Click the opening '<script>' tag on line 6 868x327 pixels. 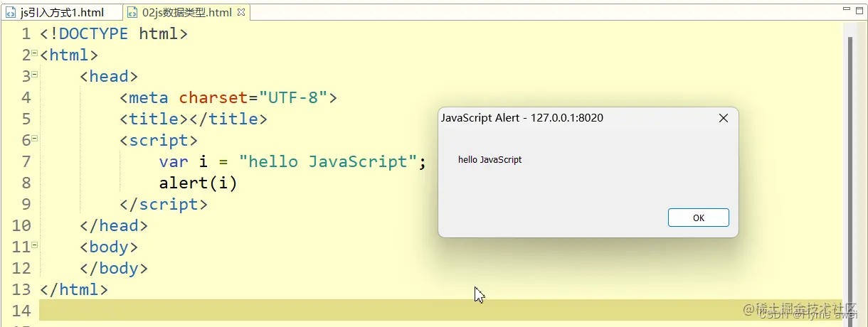click(159, 140)
